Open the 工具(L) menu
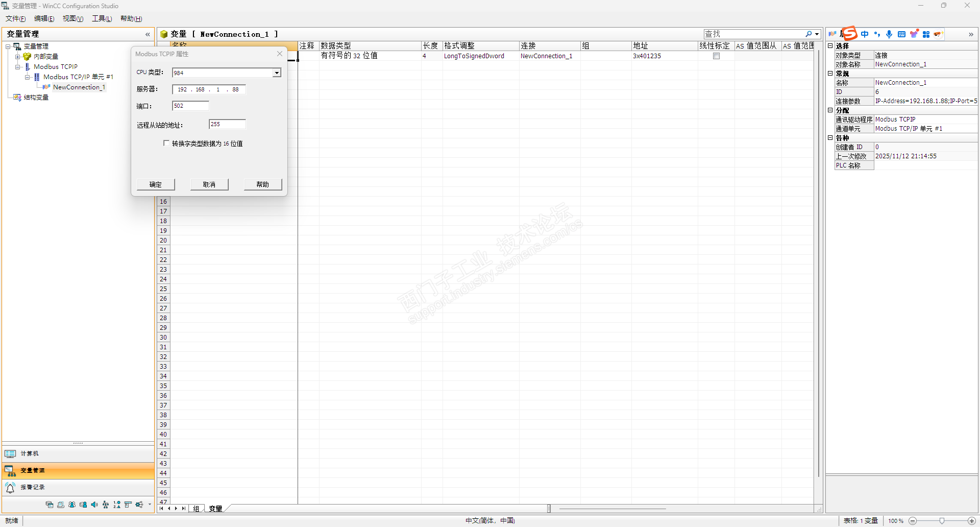Screen dimensions: 980x527 click(x=102, y=18)
